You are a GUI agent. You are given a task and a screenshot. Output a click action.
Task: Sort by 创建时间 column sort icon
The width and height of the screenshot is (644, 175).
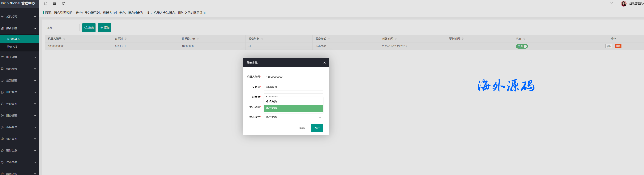396,39
